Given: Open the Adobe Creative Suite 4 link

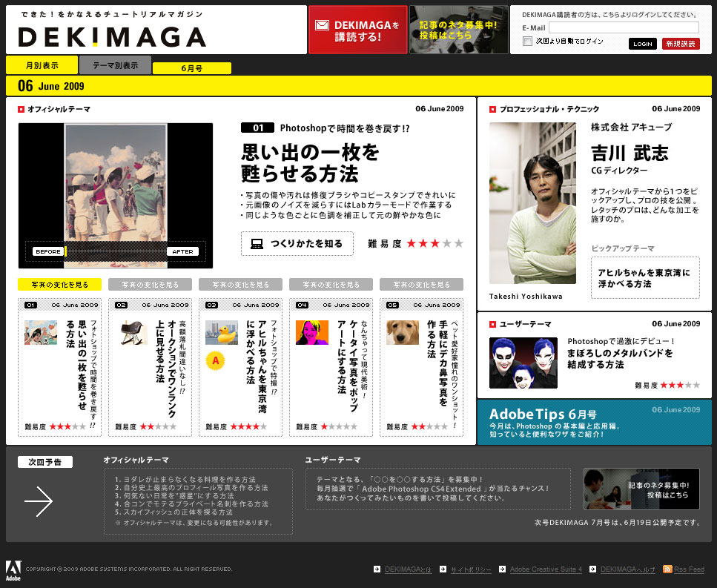Looking at the screenshot, I should (546, 569).
